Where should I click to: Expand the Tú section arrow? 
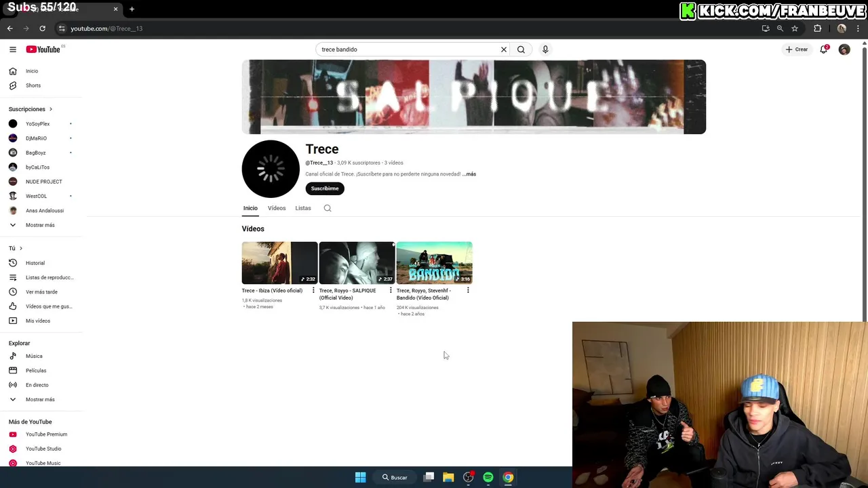tap(20, 248)
